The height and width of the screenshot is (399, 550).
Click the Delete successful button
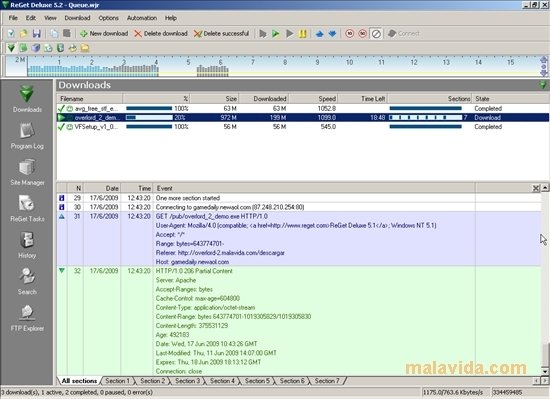pos(221,34)
